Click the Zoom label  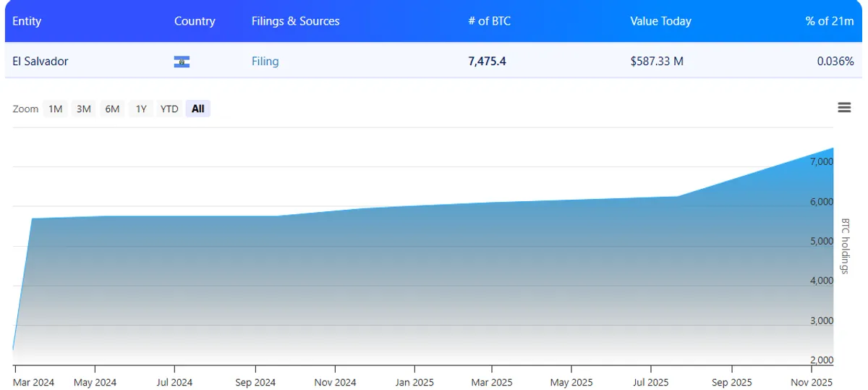point(25,109)
